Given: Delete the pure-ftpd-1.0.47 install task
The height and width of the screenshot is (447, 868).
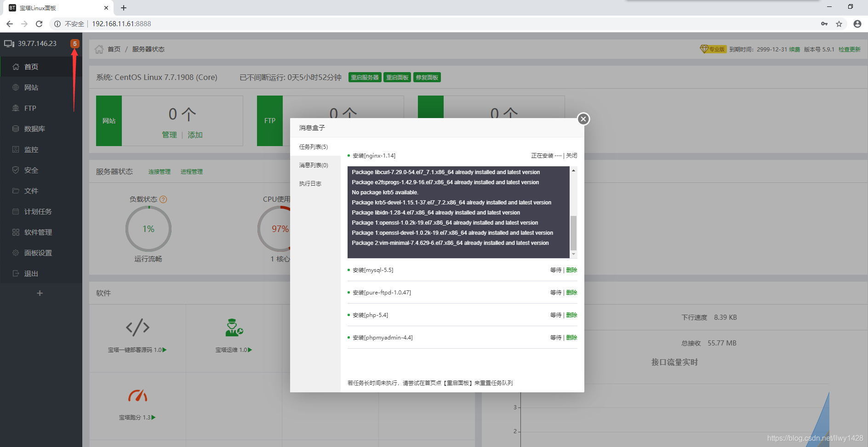Looking at the screenshot, I should point(571,293).
